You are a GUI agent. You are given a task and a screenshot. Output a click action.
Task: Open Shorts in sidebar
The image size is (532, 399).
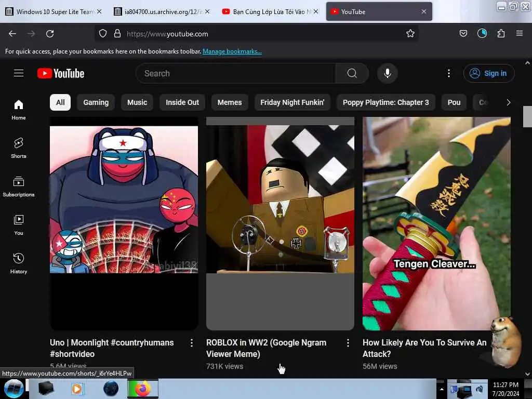pos(19,148)
